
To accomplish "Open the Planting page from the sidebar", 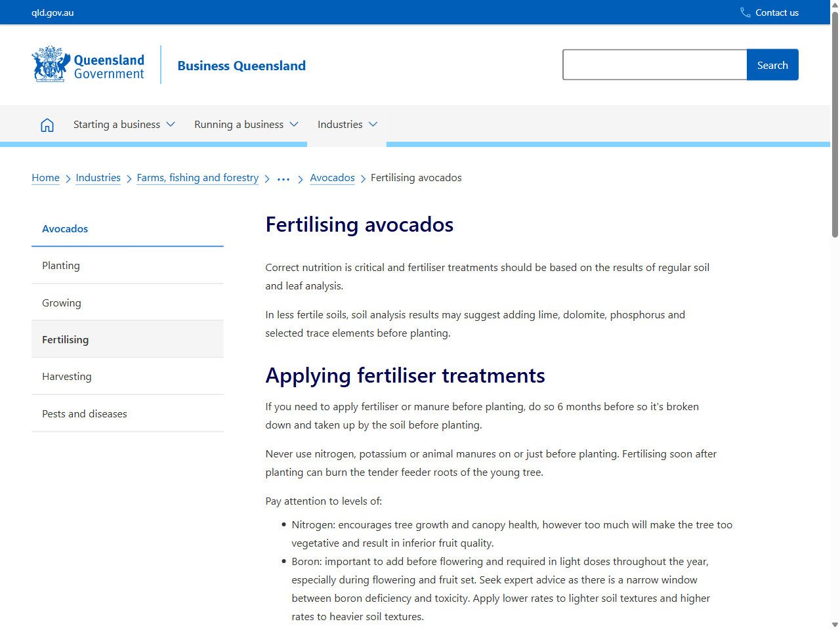I will tap(60, 265).
